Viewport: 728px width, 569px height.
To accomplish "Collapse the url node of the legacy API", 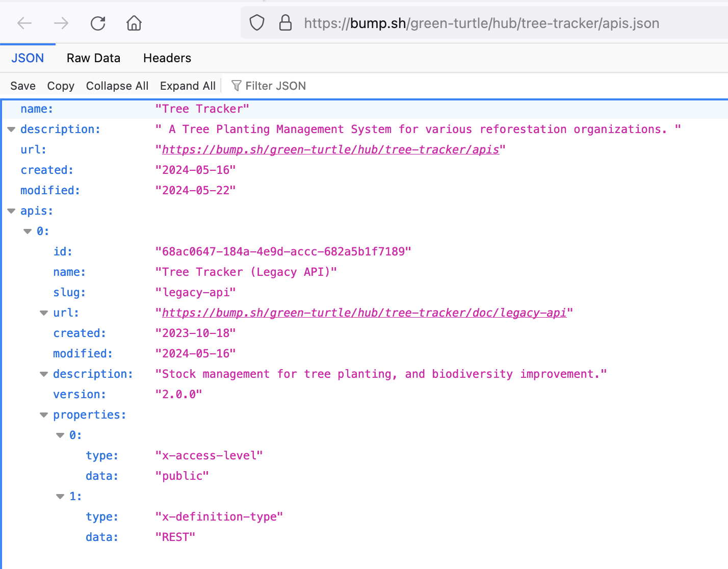I will 44,313.
